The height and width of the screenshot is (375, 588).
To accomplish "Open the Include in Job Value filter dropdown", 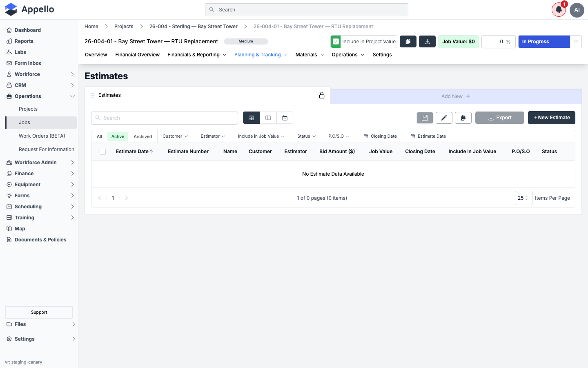I will point(261,136).
